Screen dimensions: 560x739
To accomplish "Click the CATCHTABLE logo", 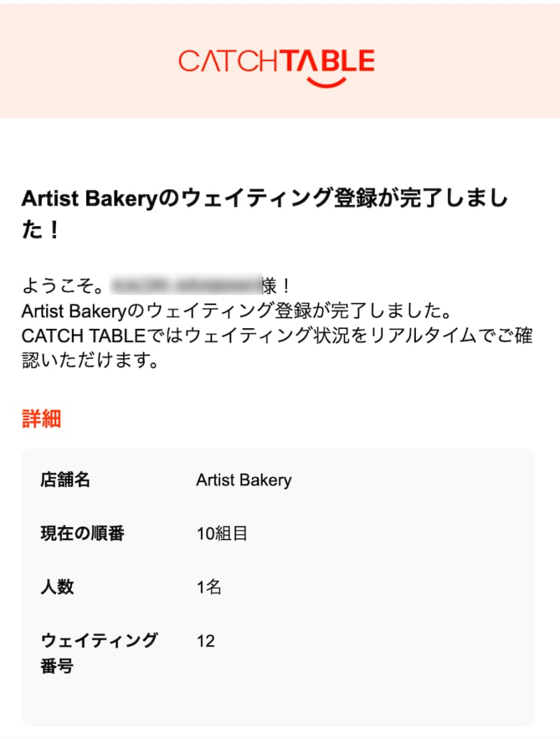I will pyautogui.click(x=276, y=62).
